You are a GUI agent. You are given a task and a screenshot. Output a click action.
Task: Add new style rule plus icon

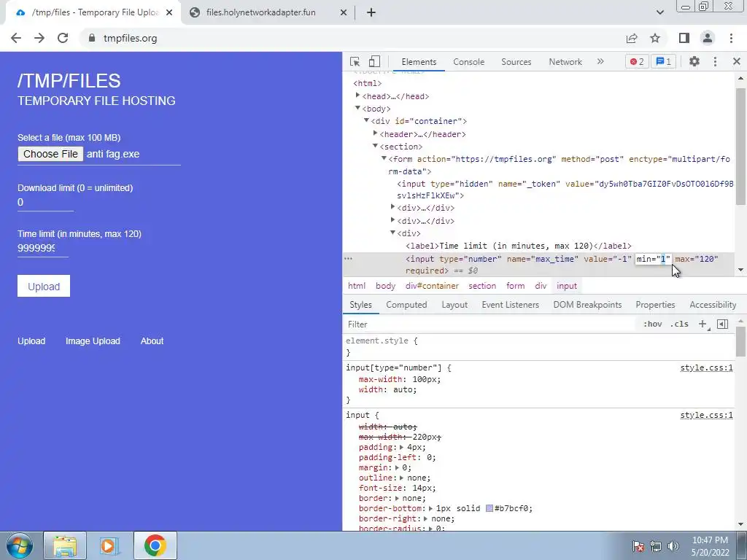click(x=703, y=324)
